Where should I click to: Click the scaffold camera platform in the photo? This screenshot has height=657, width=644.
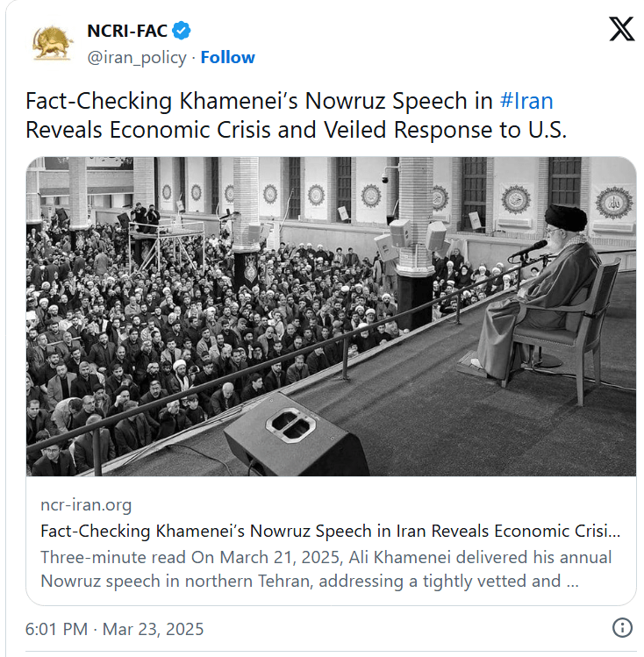[x=167, y=235]
